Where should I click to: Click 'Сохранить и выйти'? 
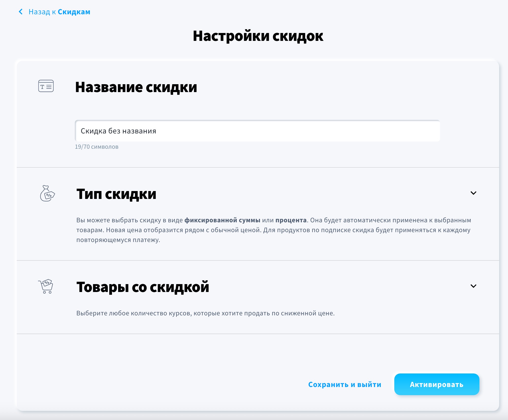pos(345,385)
